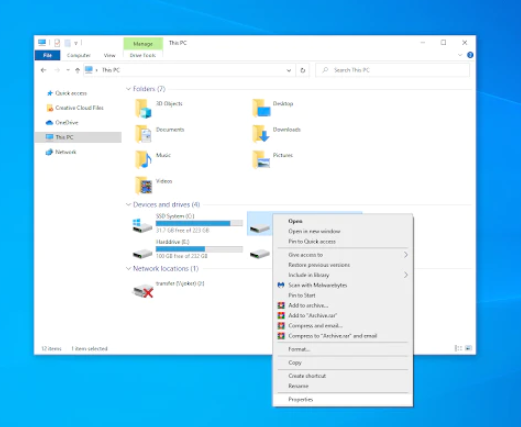Select the SSD System (C:) drive icon
Screen dimensions: 521x427
[142, 226]
